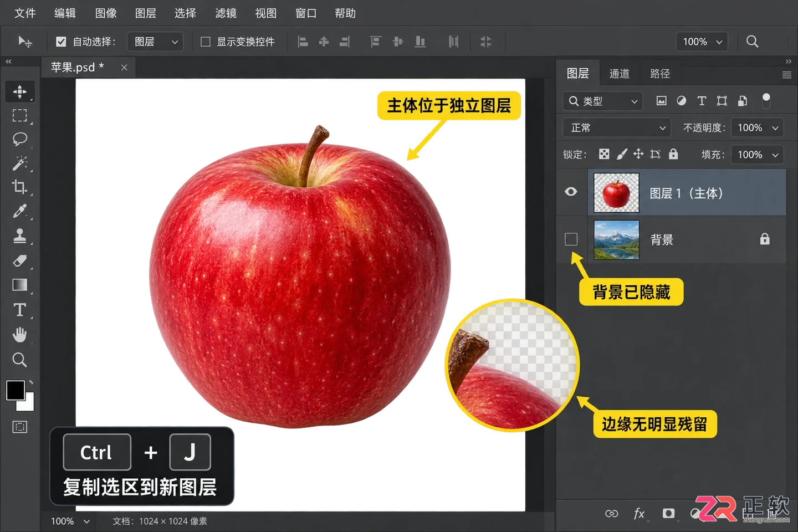Select the Lasso tool
Image resolution: width=798 pixels, height=532 pixels.
[x=20, y=139]
